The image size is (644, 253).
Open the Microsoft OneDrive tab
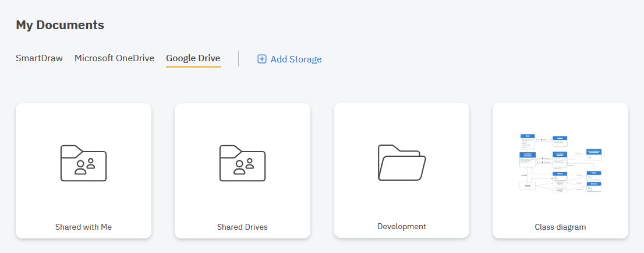pos(114,58)
